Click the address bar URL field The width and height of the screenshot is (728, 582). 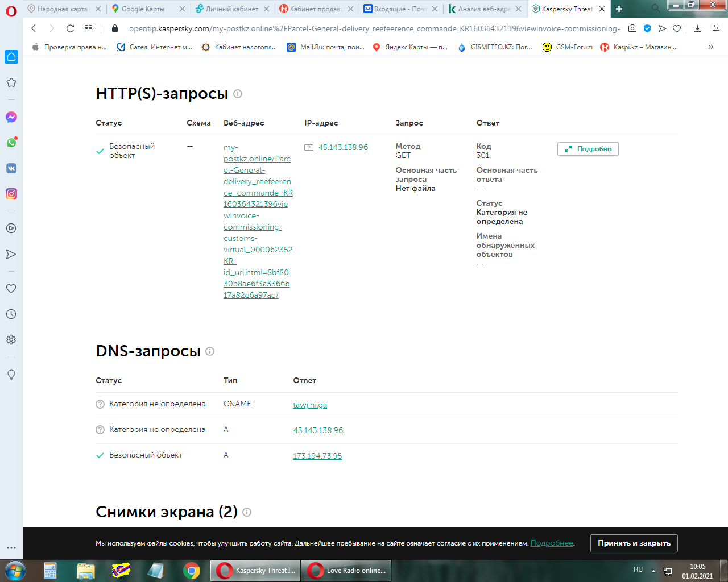(375, 28)
